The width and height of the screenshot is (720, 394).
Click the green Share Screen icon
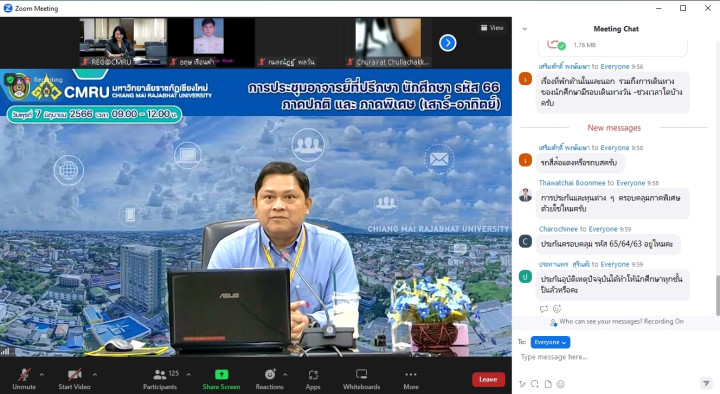coord(221,374)
